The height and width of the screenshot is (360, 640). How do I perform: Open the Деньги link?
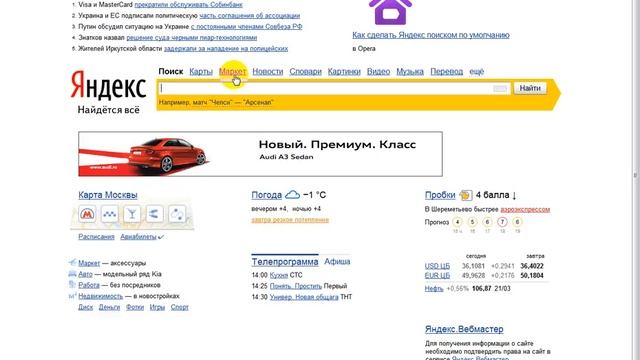coord(109,307)
